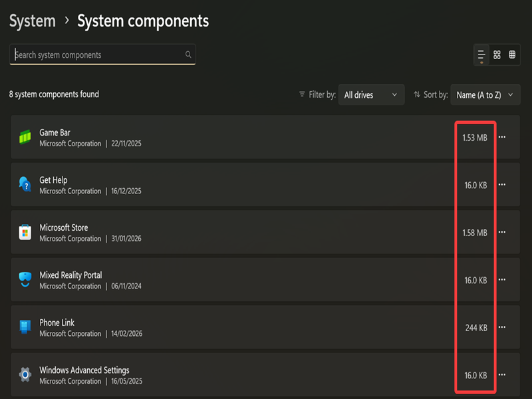This screenshot has height=399, width=532.
Task: Click the Get Help app icon
Action: [25, 184]
